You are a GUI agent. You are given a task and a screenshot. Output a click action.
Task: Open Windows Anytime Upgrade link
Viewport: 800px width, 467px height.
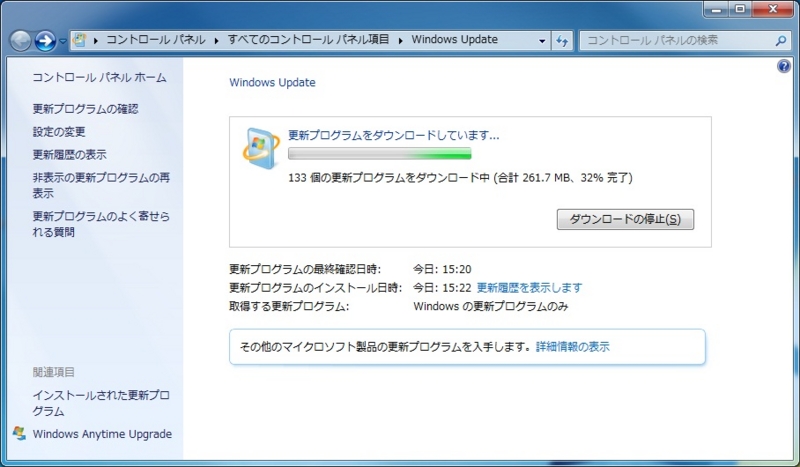pos(102,434)
